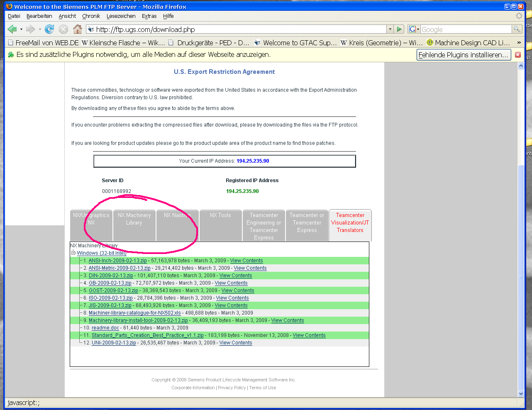Open the Hilfe menu

click(x=168, y=16)
